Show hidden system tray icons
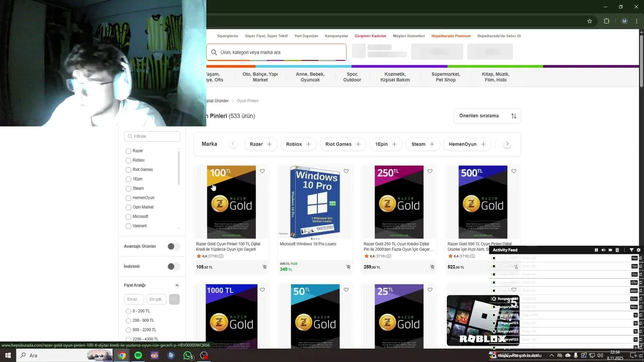Viewport: 644px width, 362px height. pos(551,355)
